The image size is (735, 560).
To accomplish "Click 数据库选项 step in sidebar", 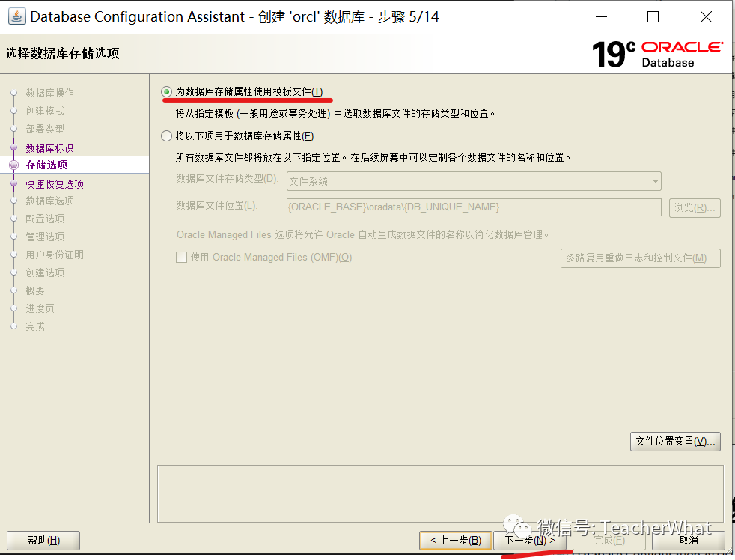I will pyautogui.click(x=49, y=201).
